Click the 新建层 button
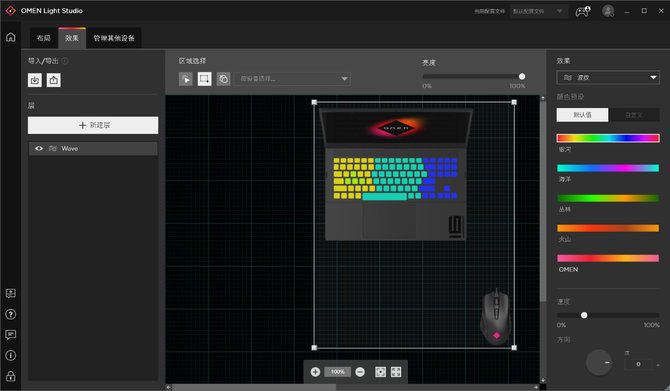The height and width of the screenshot is (391, 670). 93,125
